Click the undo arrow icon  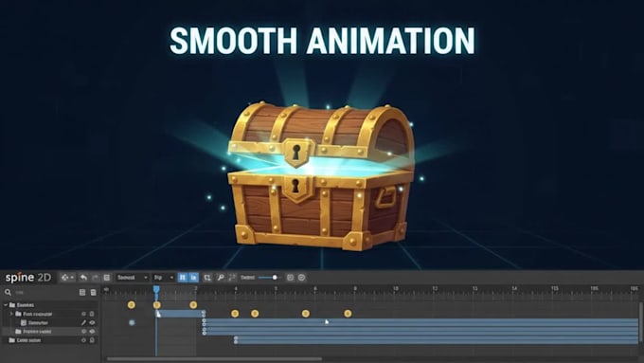(83, 278)
